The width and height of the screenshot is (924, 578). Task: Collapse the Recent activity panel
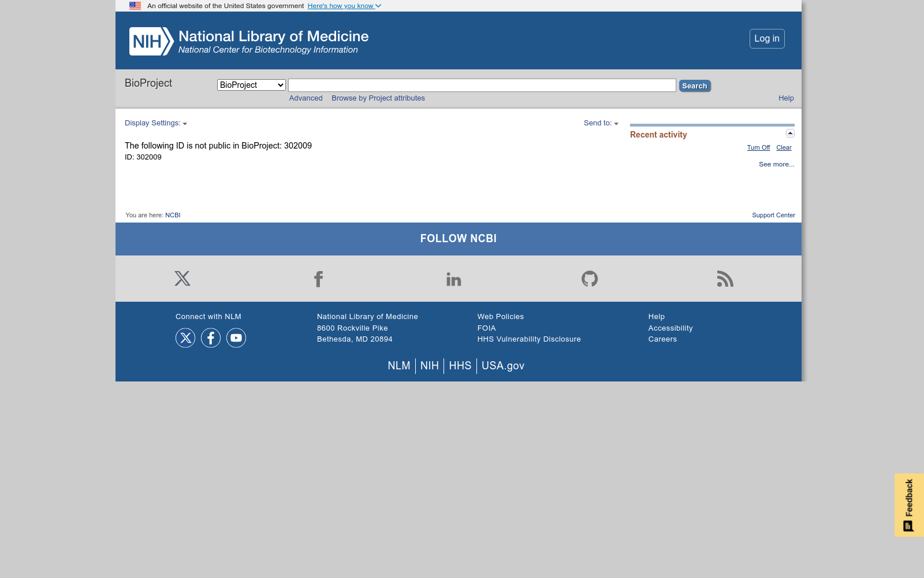pos(790,134)
